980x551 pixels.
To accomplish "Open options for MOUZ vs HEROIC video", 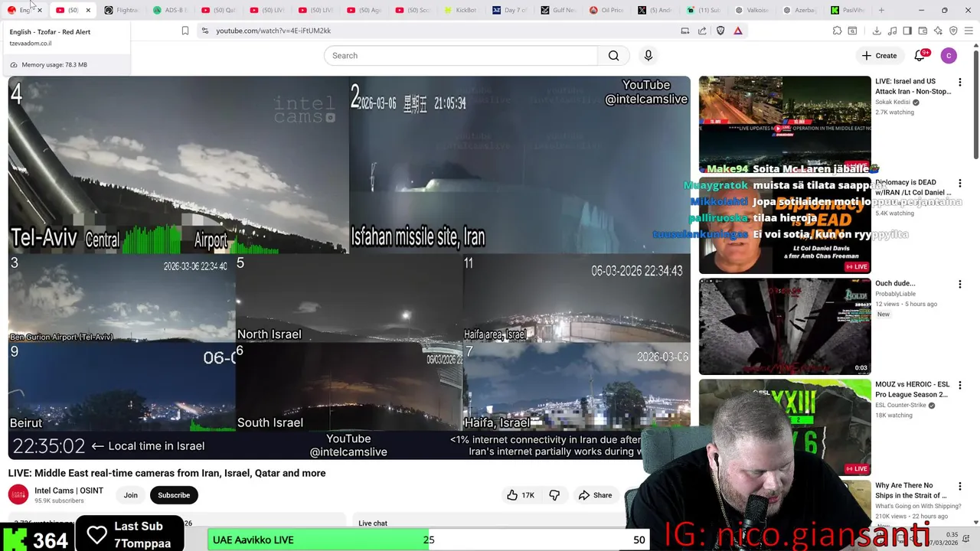I will (959, 386).
